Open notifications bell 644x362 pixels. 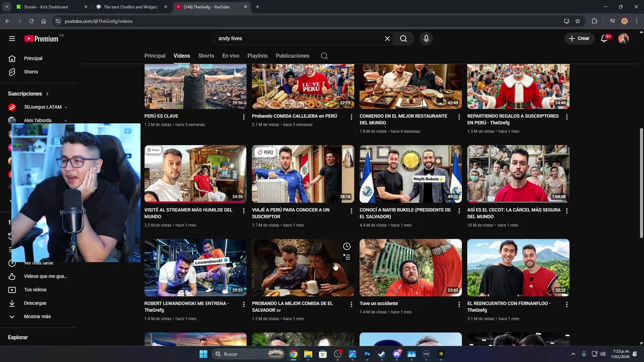(x=605, y=38)
